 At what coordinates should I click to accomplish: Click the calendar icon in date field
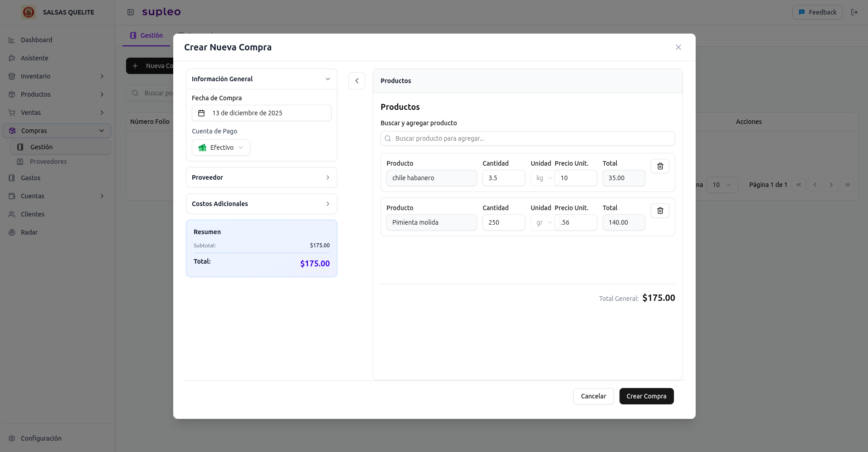tap(201, 113)
